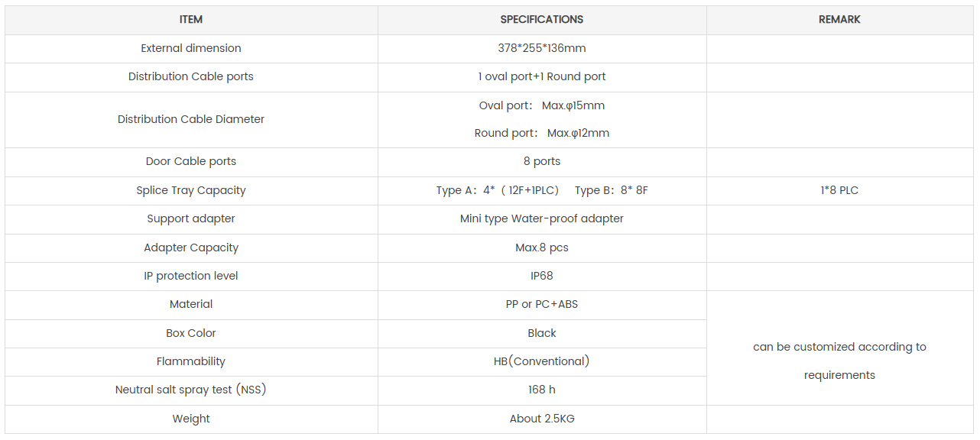Click the Splice Tray Capacity label

[x=191, y=190]
